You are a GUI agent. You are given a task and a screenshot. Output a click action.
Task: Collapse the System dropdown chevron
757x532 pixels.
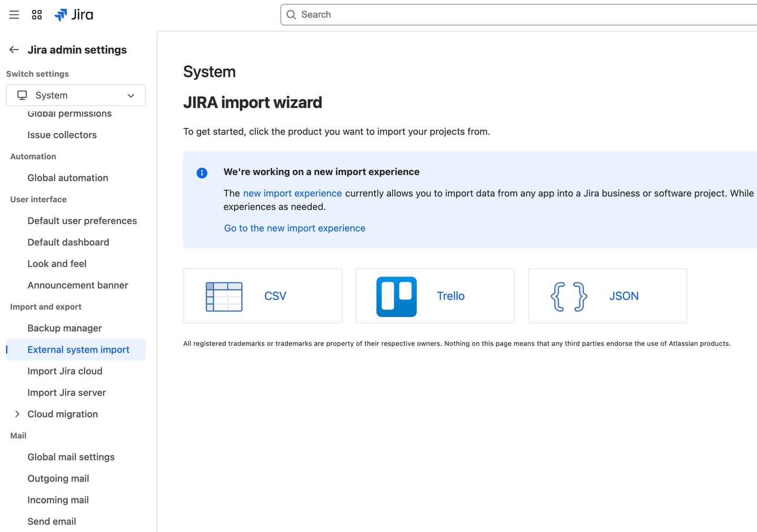[131, 96]
